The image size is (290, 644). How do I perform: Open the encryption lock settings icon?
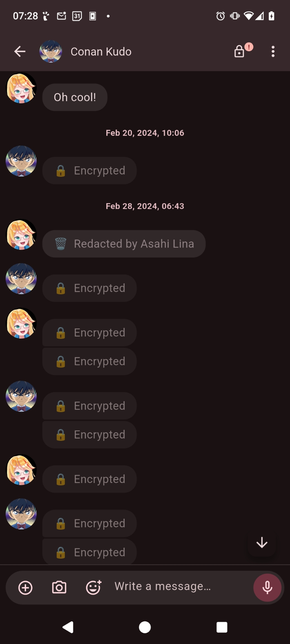click(239, 52)
